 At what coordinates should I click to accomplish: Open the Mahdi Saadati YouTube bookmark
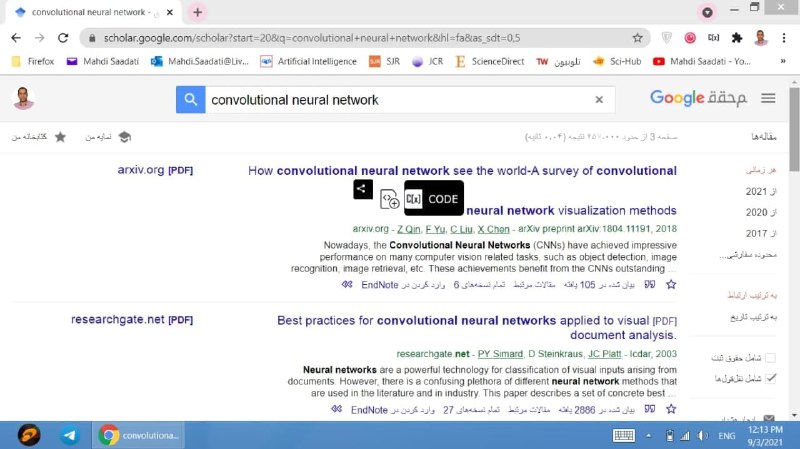(702, 61)
